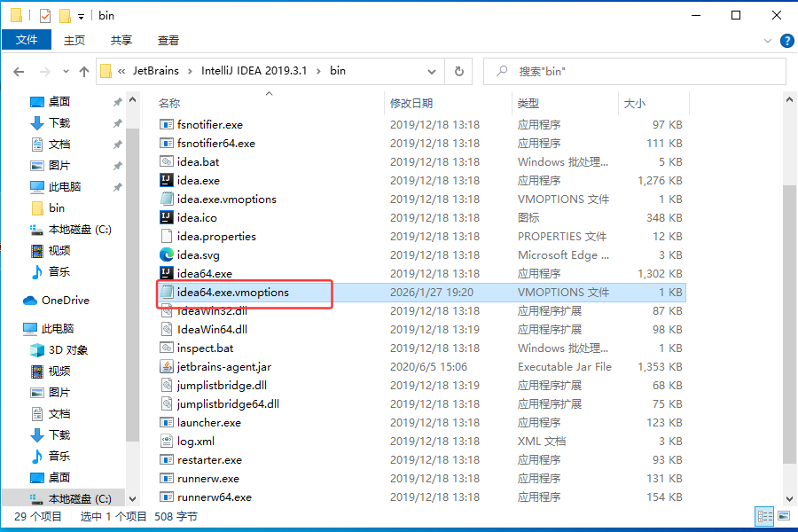Click the launcher.exe file icon
798x532 pixels.
[167, 423]
